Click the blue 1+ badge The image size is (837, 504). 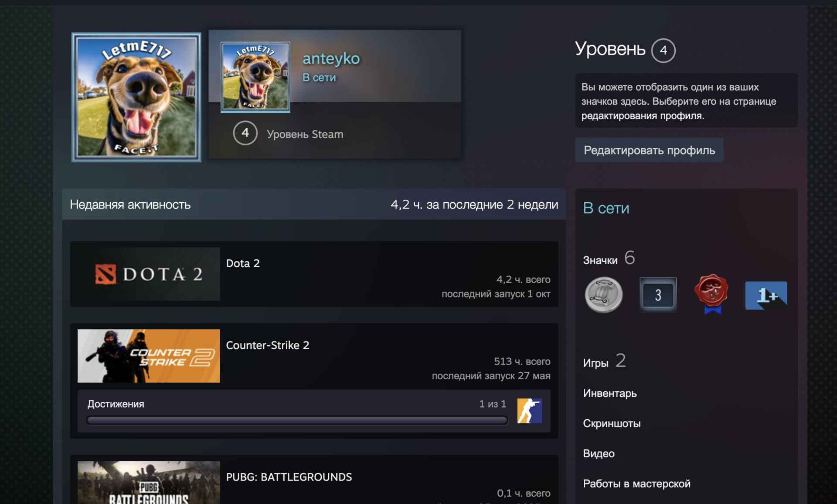[766, 295]
